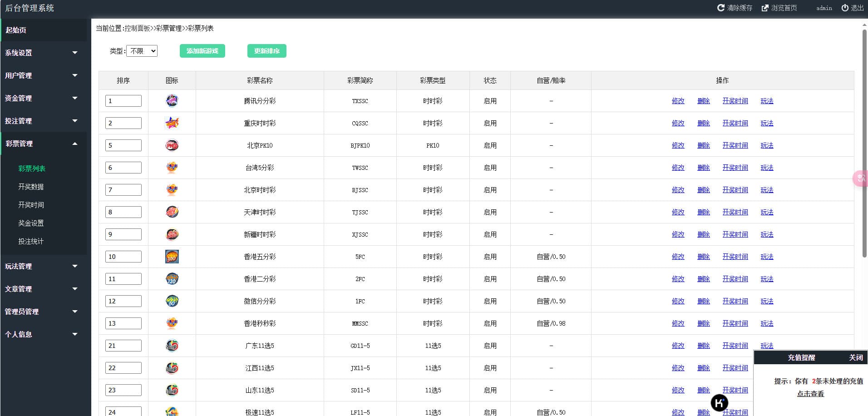Image resolution: width=868 pixels, height=416 pixels.
Task: Click the 退出 power icon
Action: point(844,8)
